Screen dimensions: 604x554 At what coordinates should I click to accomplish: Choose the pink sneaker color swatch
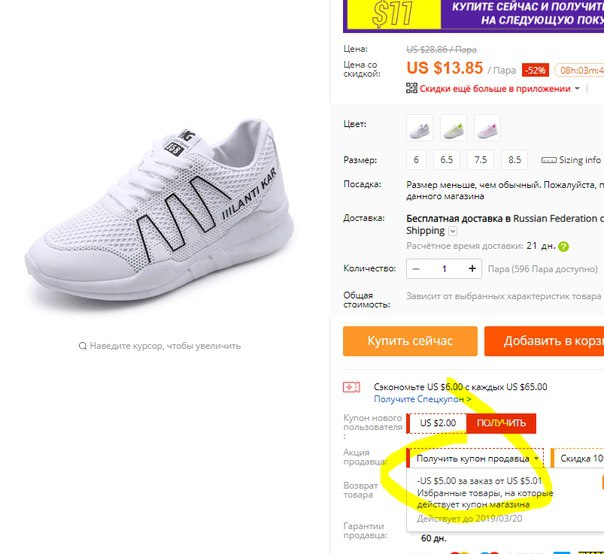[487, 128]
